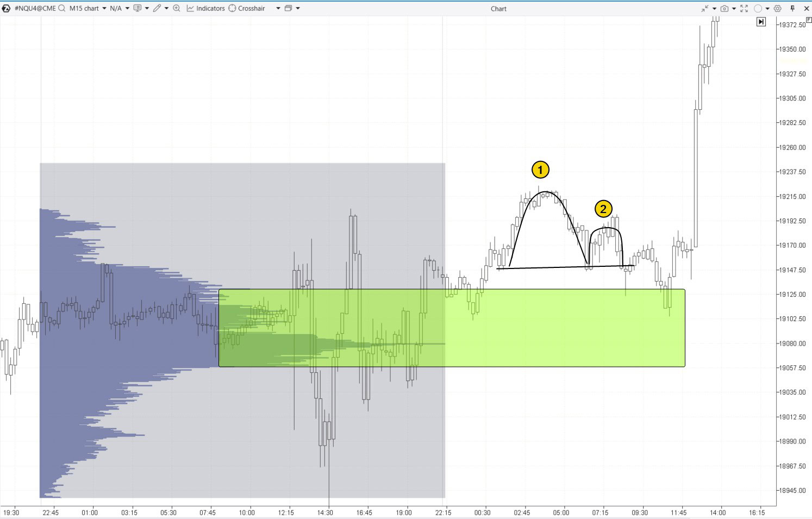Take a chart snapshot with the camera icon
This screenshot has height=519, width=812.
[x=724, y=8]
